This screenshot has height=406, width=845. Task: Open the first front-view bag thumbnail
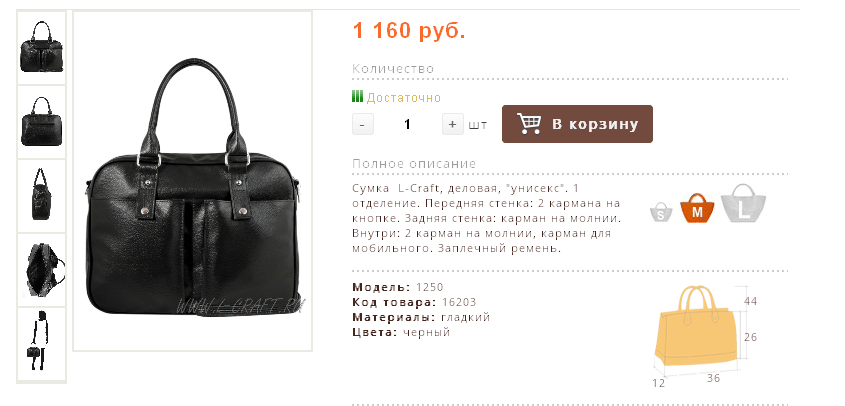[41, 47]
